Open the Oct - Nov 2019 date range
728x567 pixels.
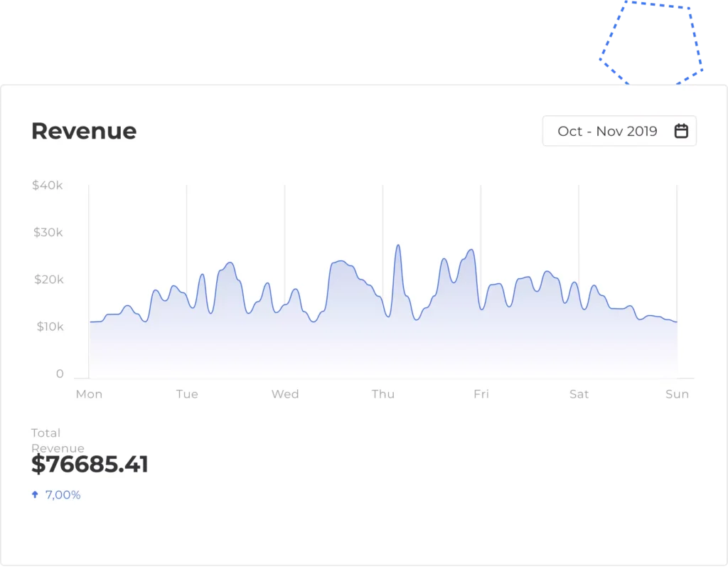tap(607, 131)
